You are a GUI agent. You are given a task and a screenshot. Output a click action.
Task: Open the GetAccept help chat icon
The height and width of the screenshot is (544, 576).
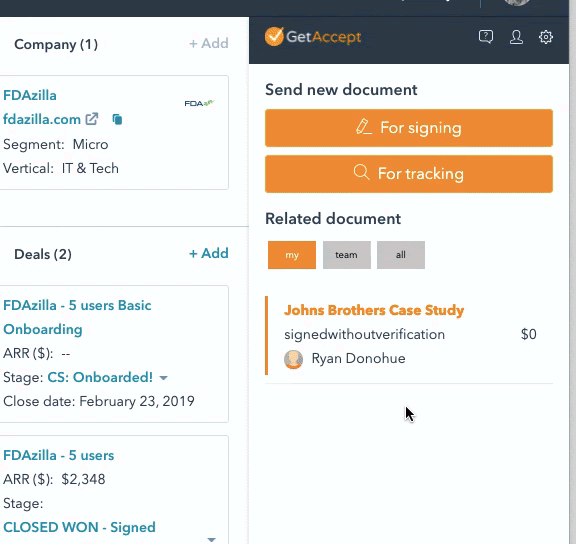point(486,37)
